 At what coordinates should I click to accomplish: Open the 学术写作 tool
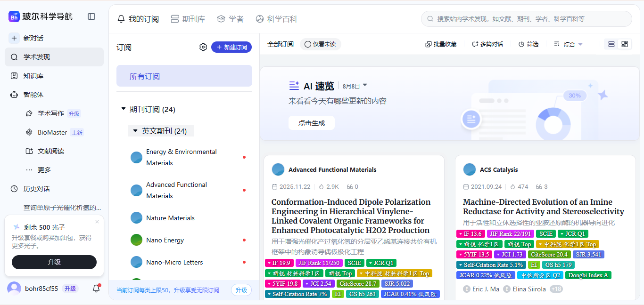pyautogui.click(x=51, y=113)
